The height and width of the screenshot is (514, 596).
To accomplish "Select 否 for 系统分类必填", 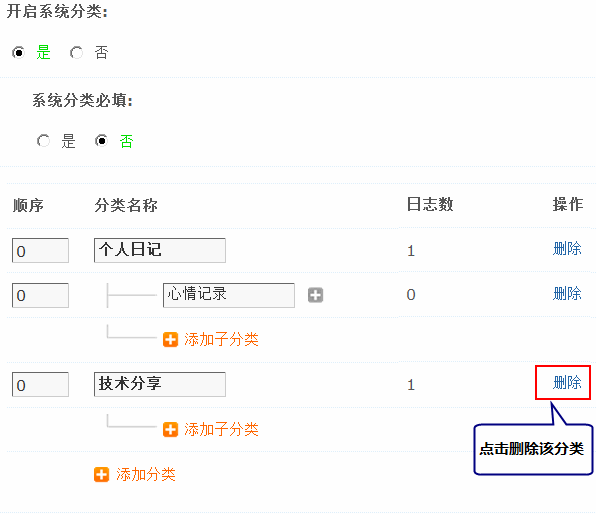I will click(101, 141).
